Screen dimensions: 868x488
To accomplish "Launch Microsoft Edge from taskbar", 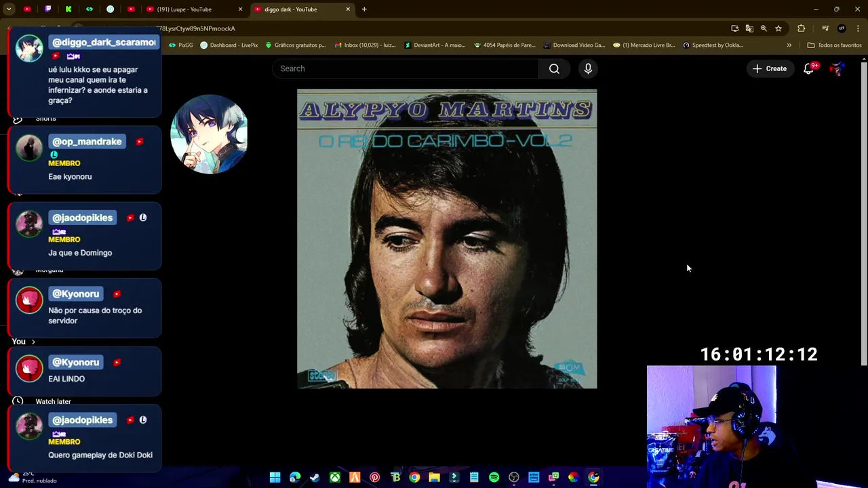I will click(x=295, y=477).
